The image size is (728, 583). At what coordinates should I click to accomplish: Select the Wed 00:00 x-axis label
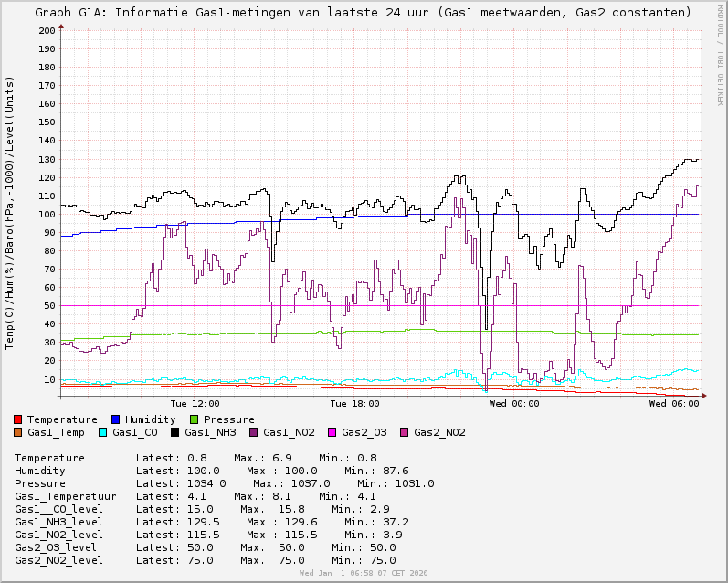pos(514,403)
